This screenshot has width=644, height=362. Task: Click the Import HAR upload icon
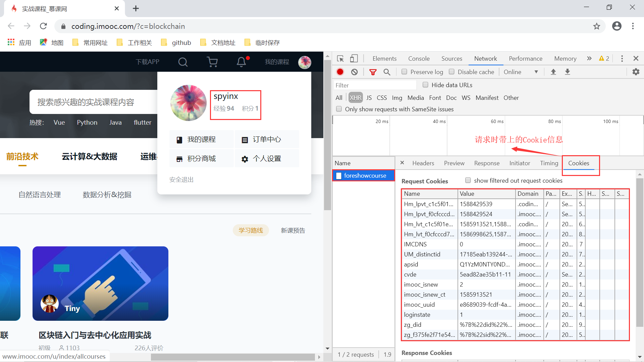[553, 72]
